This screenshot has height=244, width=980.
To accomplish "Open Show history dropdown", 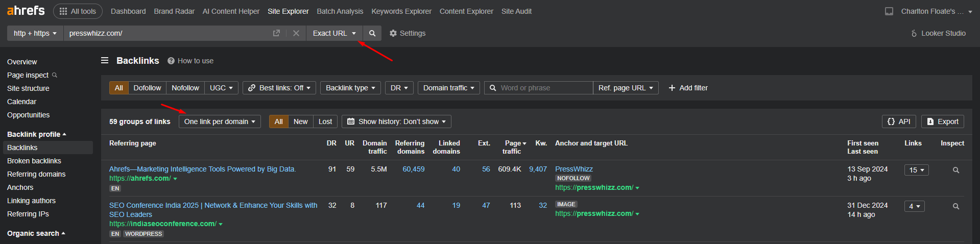I will coord(396,121).
